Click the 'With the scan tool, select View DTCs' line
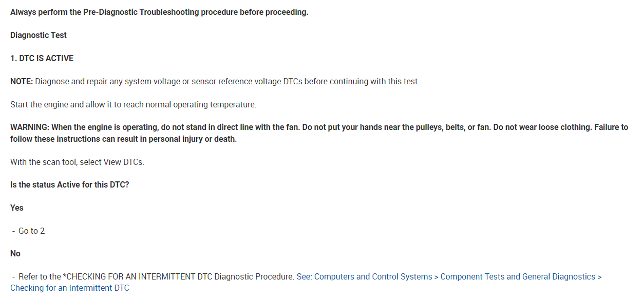 (x=77, y=162)
